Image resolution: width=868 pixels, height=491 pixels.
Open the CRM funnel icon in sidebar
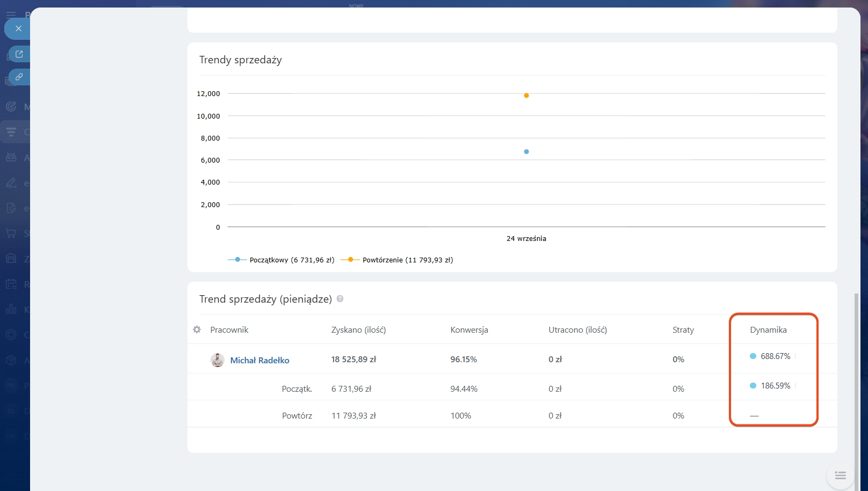pos(11,132)
